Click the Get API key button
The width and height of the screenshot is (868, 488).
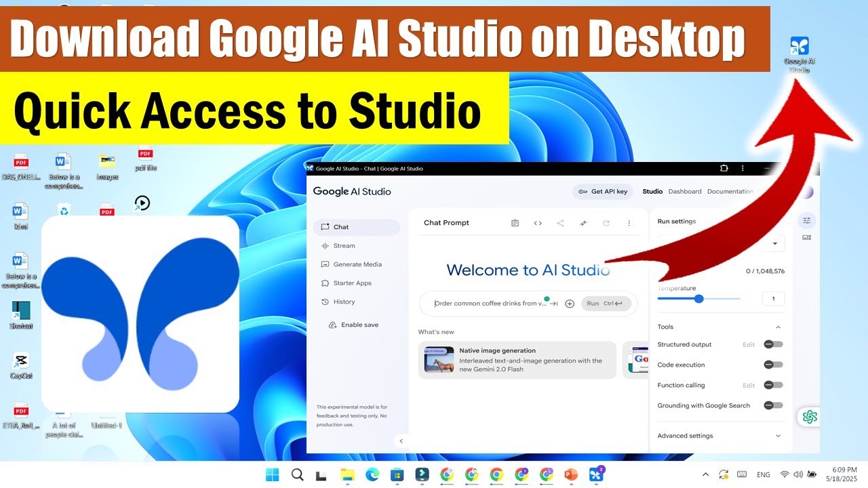pyautogui.click(x=603, y=192)
